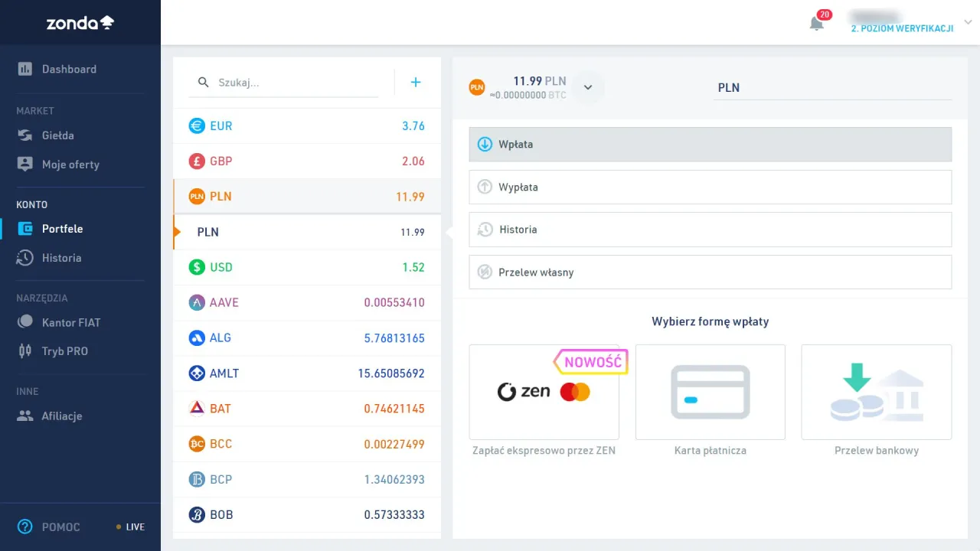980x551 pixels.
Task: Click the notification bell icon
Action: pyautogui.click(x=817, y=23)
